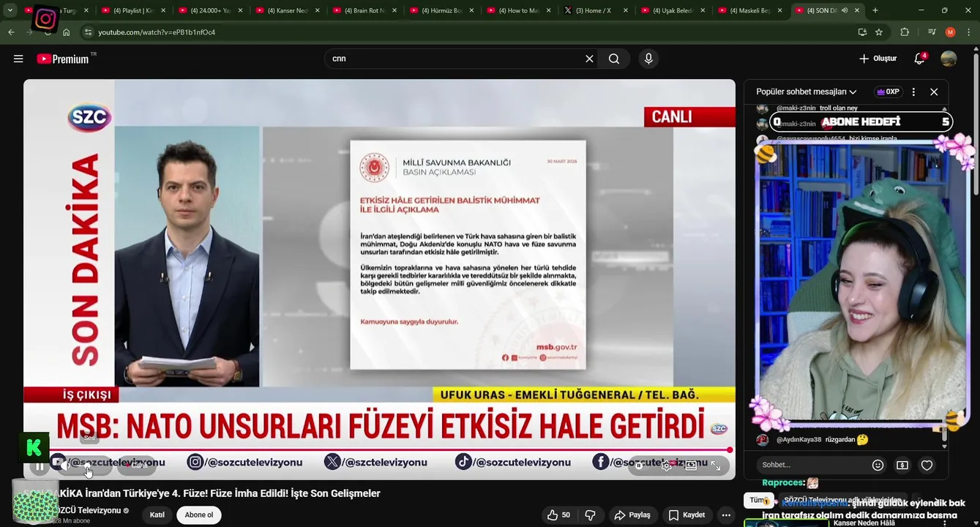Toggle autoplay switch in player controls
The width and height of the screenshot is (980, 527).
[x=640, y=466]
